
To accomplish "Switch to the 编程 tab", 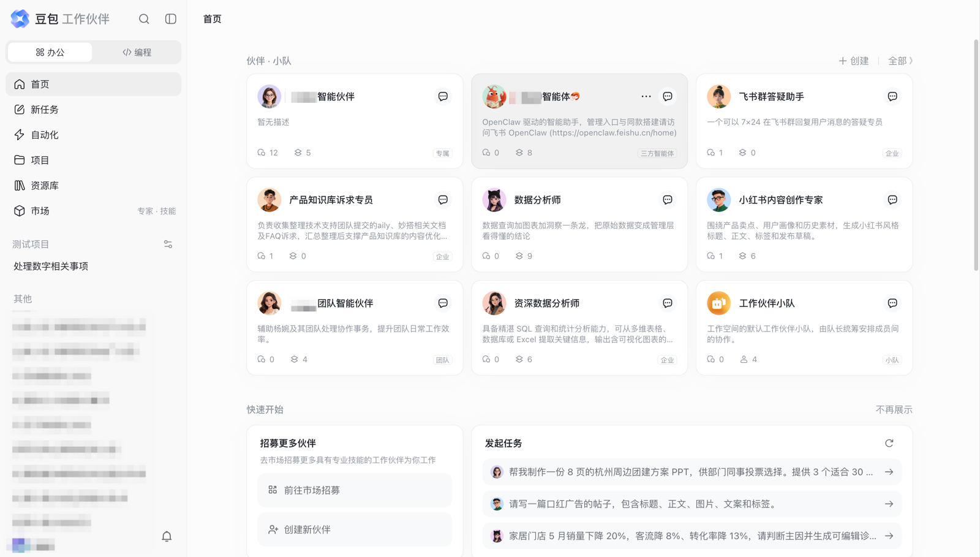I will (137, 52).
